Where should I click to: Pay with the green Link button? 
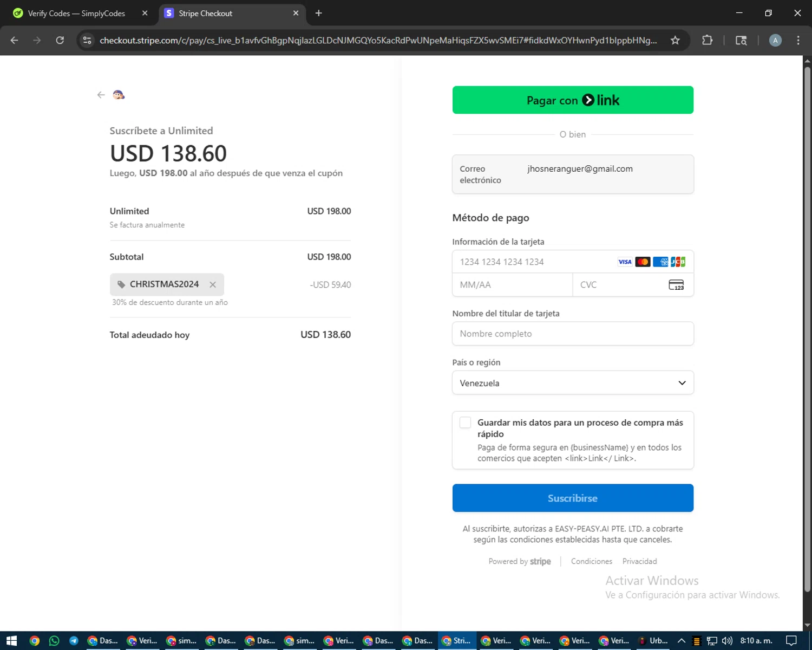click(x=573, y=100)
